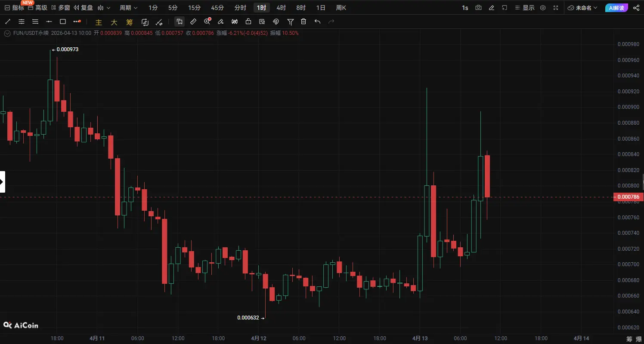Select the 5分 timeframe
The width and height of the screenshot is (644, 344).
click(x=173, y=8)
